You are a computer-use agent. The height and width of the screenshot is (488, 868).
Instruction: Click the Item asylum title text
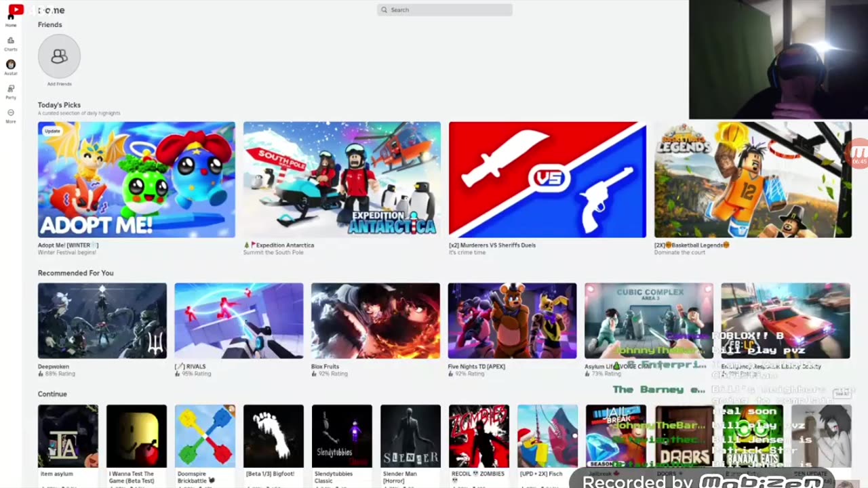[57, 474]
